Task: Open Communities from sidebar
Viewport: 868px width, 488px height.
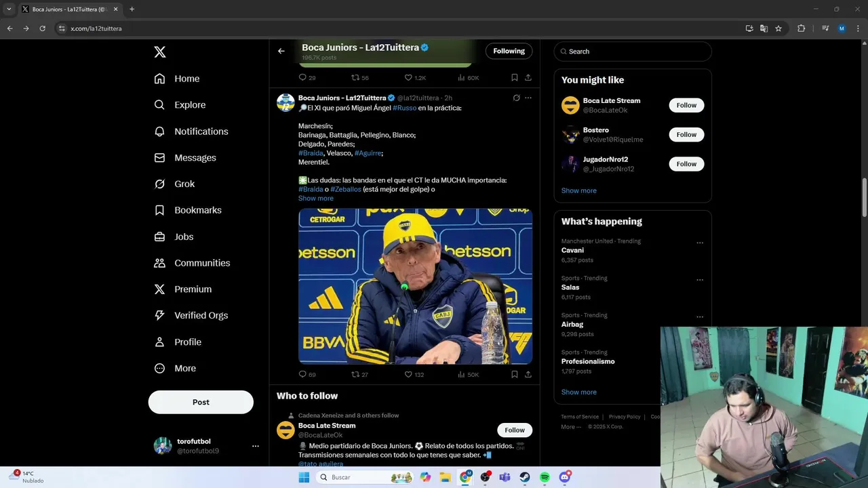Action: 192,263
